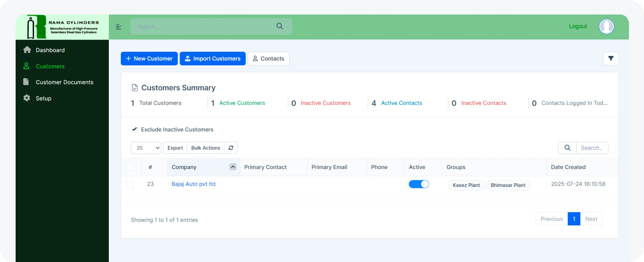Toggle the Company column sort arrow
Image resolution: width=644 pixels, height=262 pixels.
pos(233,167)
